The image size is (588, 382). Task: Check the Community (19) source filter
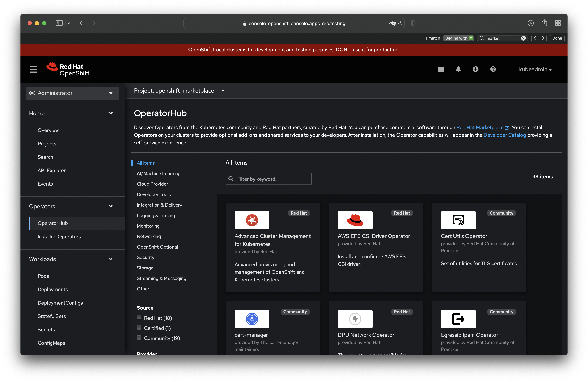(x=139, y=338)
